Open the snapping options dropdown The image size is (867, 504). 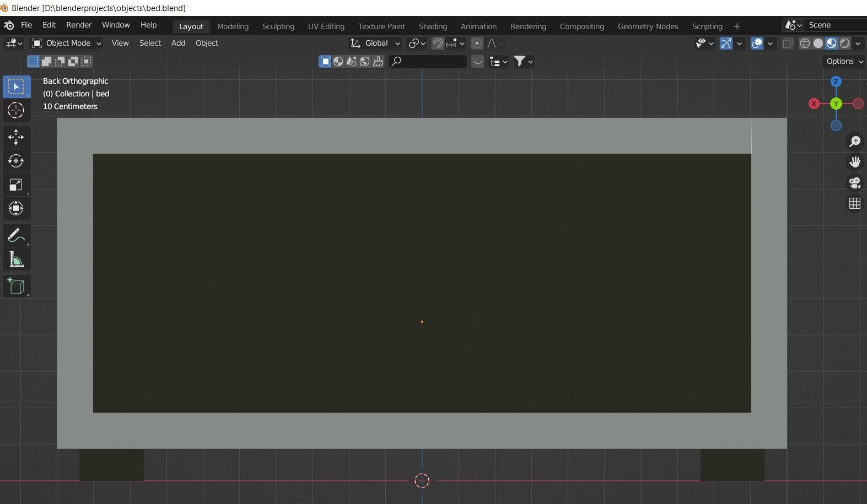(456, 43)
